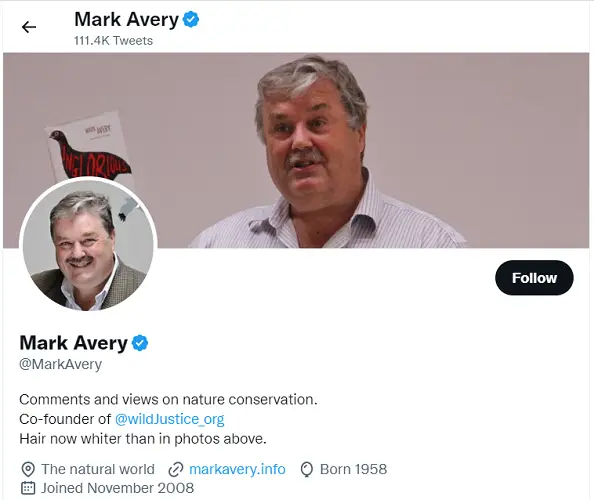Click the verified badge beside profile name
The height and width of the screenshot is (500, 594).
click(140, 343)
